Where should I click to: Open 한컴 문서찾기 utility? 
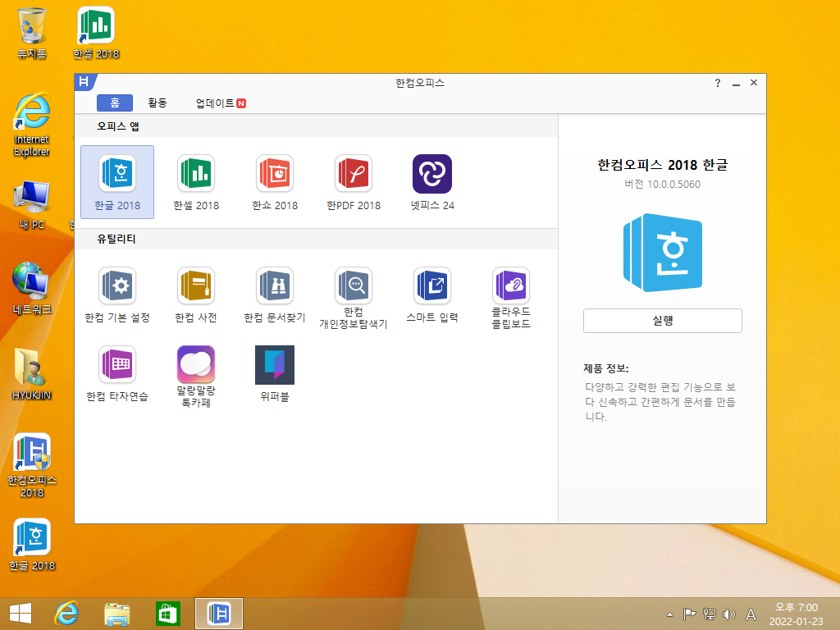pos(275,294)
